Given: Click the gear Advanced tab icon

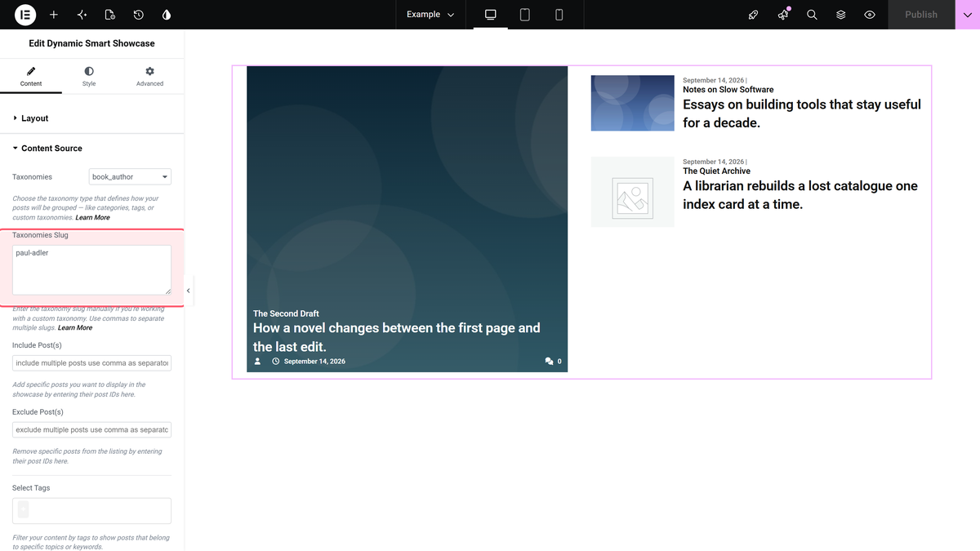Looking at the screenshot, I should coord(150,71).
